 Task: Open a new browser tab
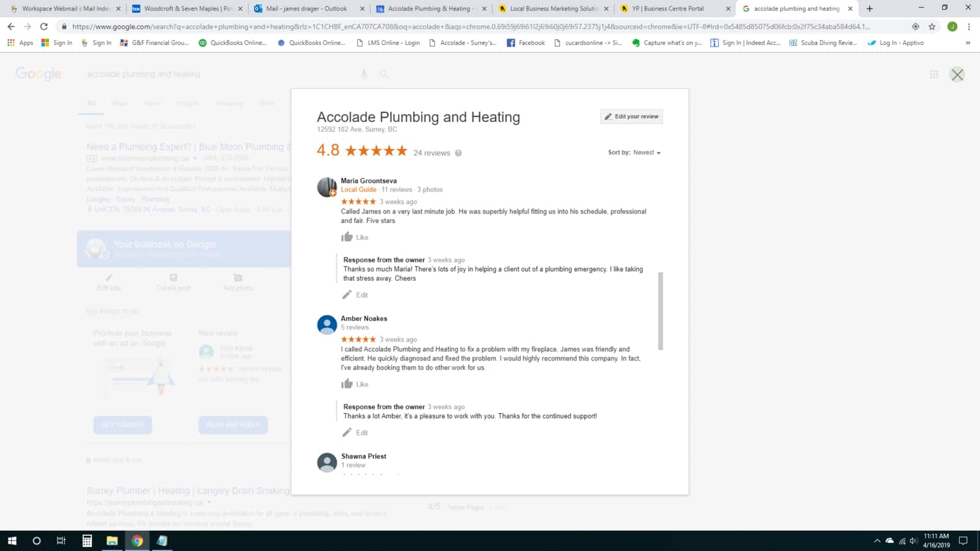pos(870,9)
